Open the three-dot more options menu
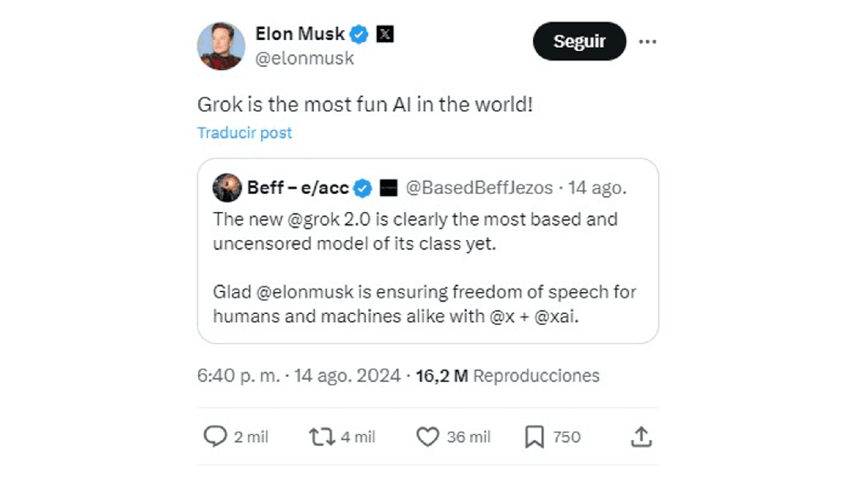Screen dimensions: 868x488 (x=648, y=42)
